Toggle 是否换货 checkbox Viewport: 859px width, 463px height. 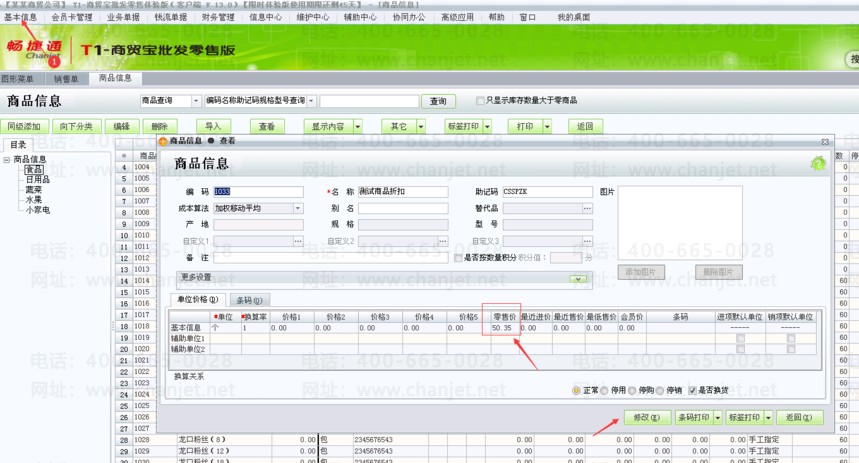pyautogui.click(x=692, y=391)
